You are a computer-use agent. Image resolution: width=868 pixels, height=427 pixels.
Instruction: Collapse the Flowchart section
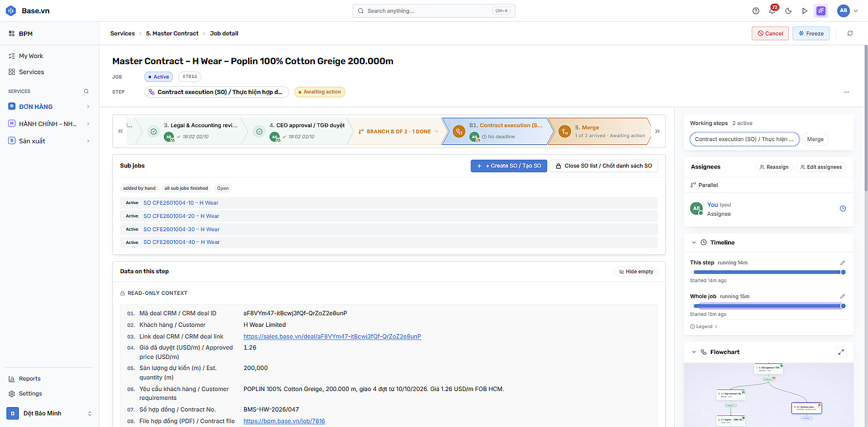click(x=694, y=352)
